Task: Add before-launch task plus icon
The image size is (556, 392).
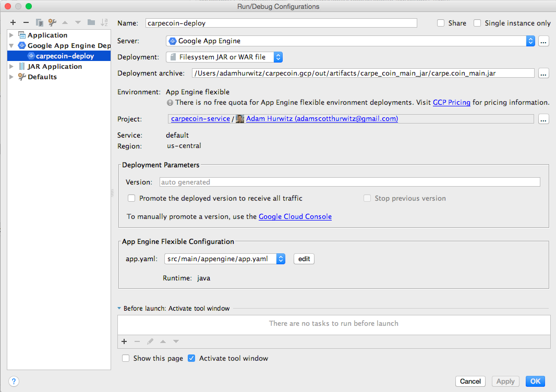Action: tap(124, 341)
